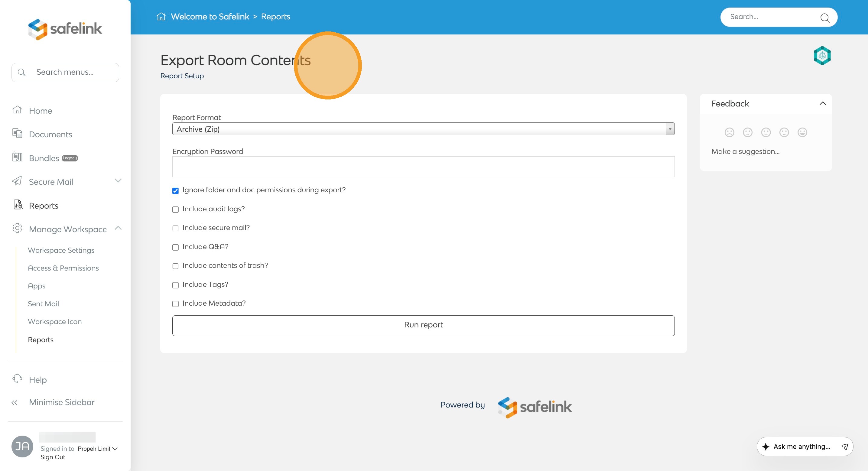
Task: Click into the Encryption Password field
Action: 423,167
